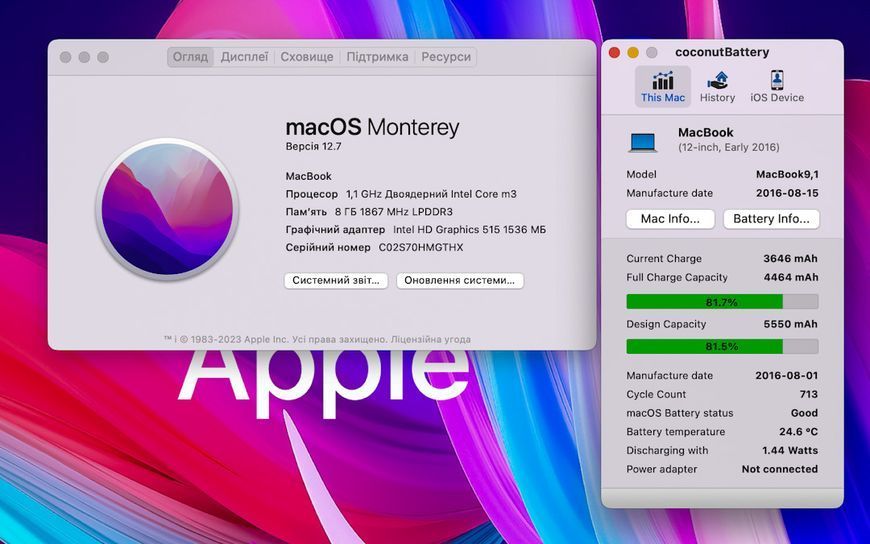Select the Підтримка tab
This screenshot has width=870, height=544.
377,57
